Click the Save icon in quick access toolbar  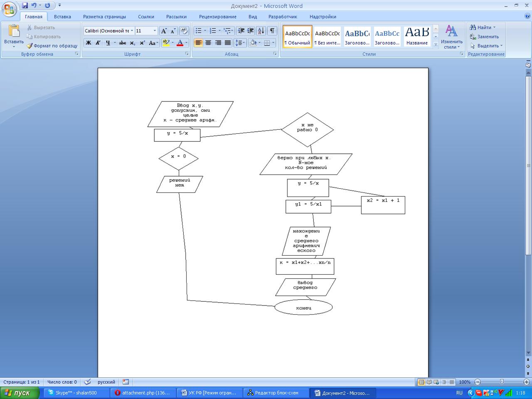[x=25, y=6]
